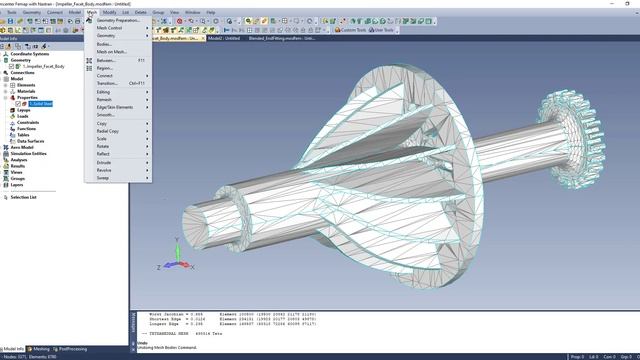Expand the Materials tree node

pos(6,91)
